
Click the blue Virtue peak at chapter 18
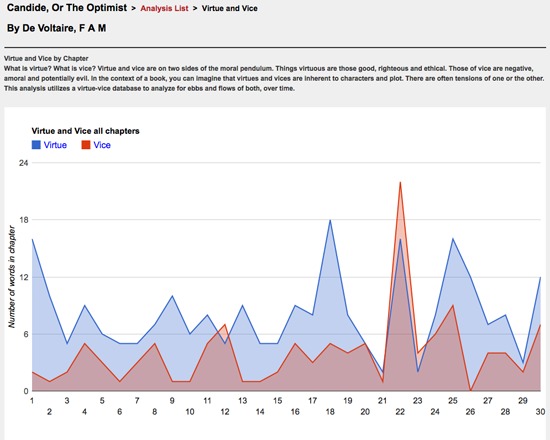(x=330, y=220)
